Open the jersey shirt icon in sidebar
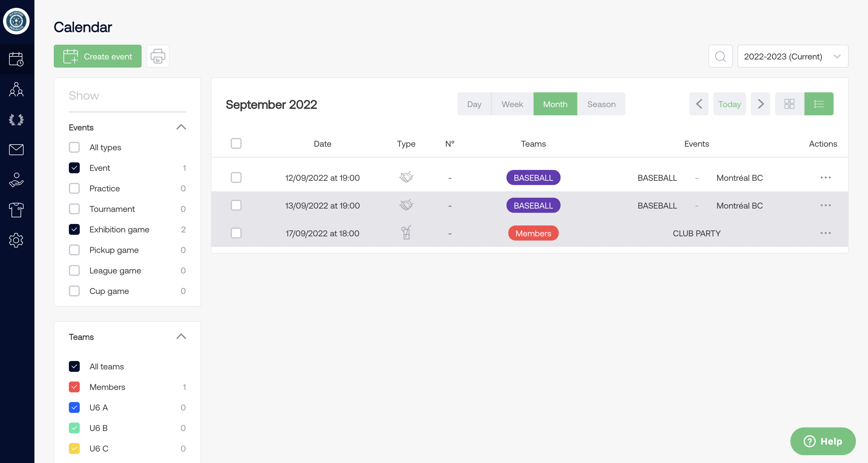The width and height of the screenshot is (868, 463). [x=16, y=210]
